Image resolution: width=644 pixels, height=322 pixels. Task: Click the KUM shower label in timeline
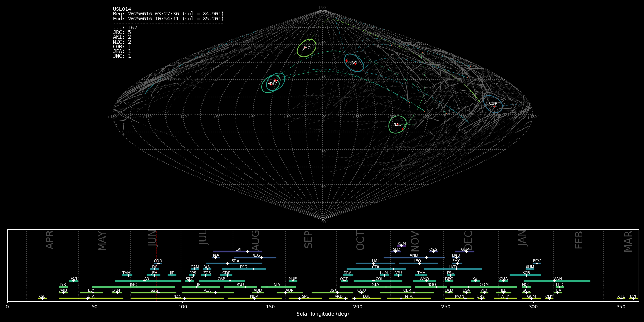point(402,243)
